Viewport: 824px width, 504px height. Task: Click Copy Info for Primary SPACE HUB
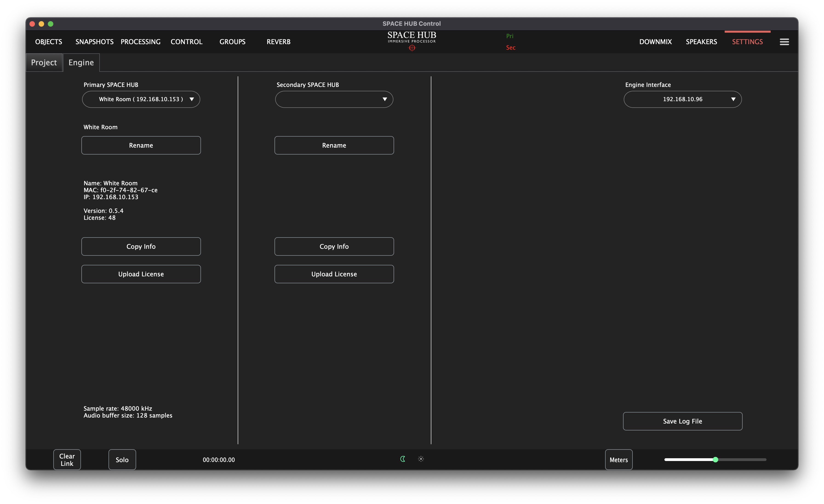click(141, 246)
